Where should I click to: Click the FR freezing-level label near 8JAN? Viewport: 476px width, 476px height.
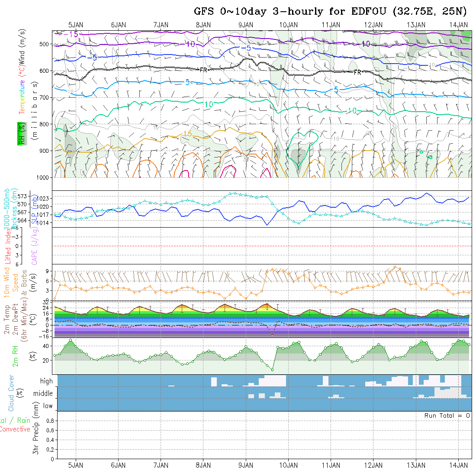point(203,70)
